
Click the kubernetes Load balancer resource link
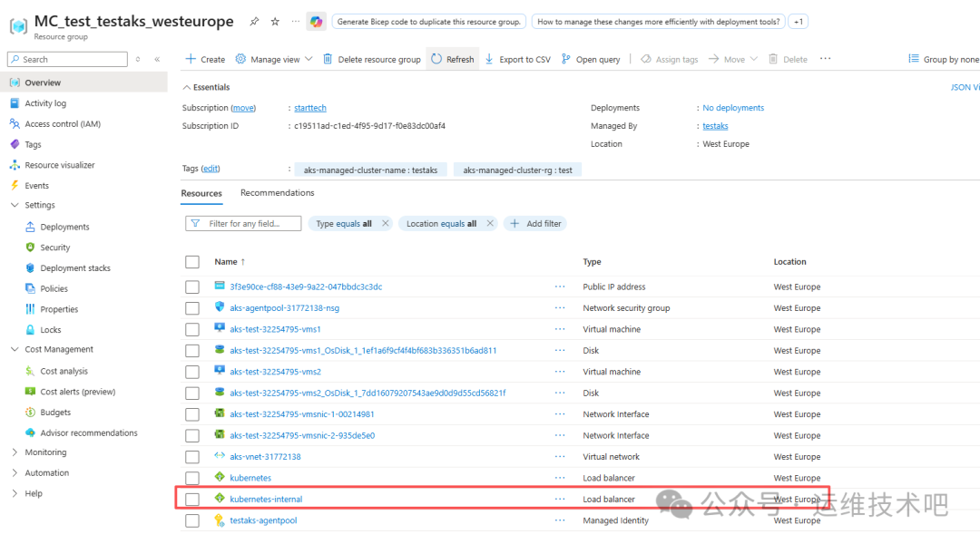point(250,478)
